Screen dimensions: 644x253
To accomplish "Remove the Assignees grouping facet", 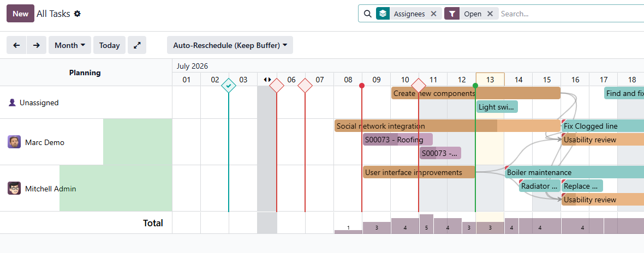I will click(433, 14).
